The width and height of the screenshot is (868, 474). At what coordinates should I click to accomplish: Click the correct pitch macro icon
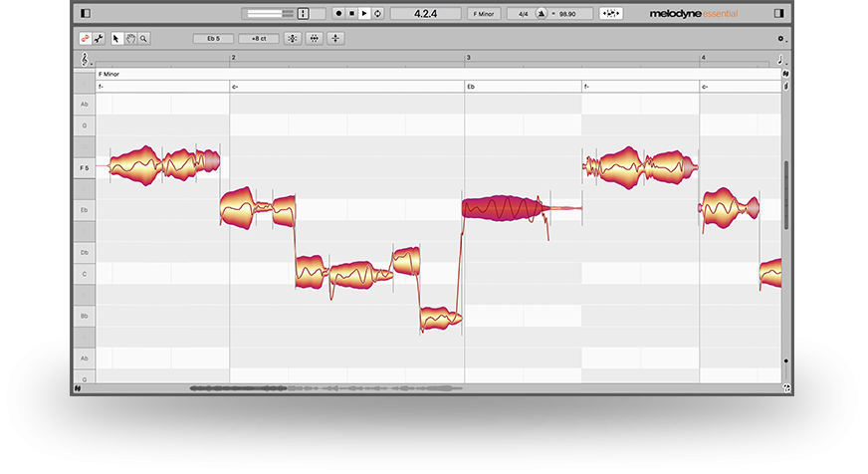(292, 39)
